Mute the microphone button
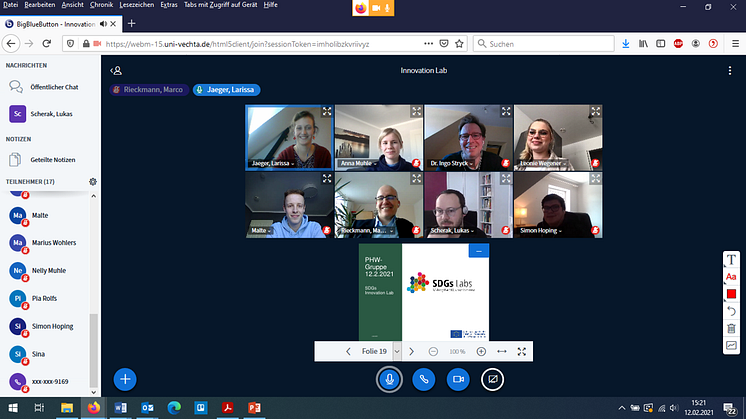Screen dimensions: 746x419 [388, 379]
